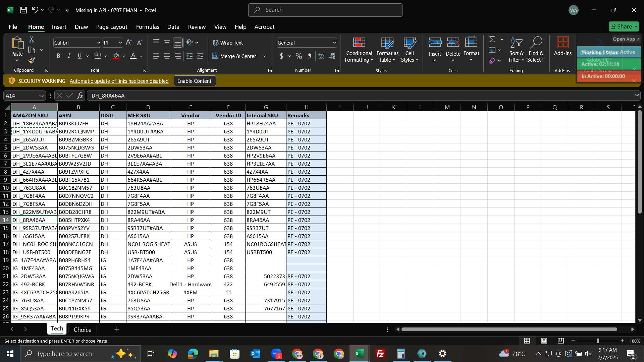Toggle Middle Align vertical alignment
Viewport: 644px width, 362px height.
tap(167, 43)
